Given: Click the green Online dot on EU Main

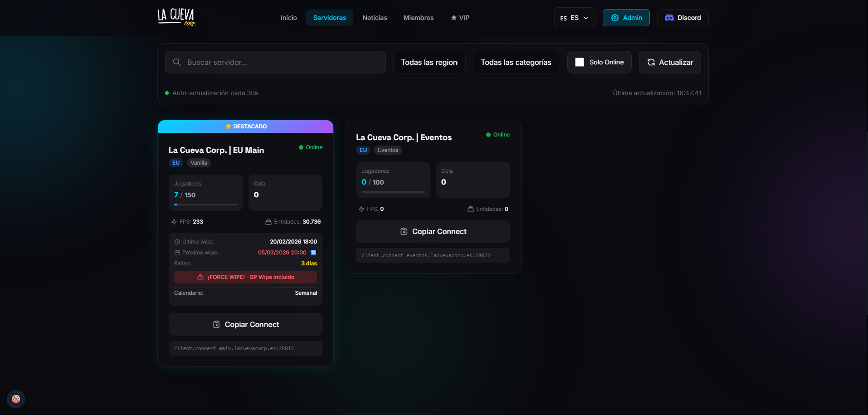Looking at the screenshot, I should (x=301, y=147).
